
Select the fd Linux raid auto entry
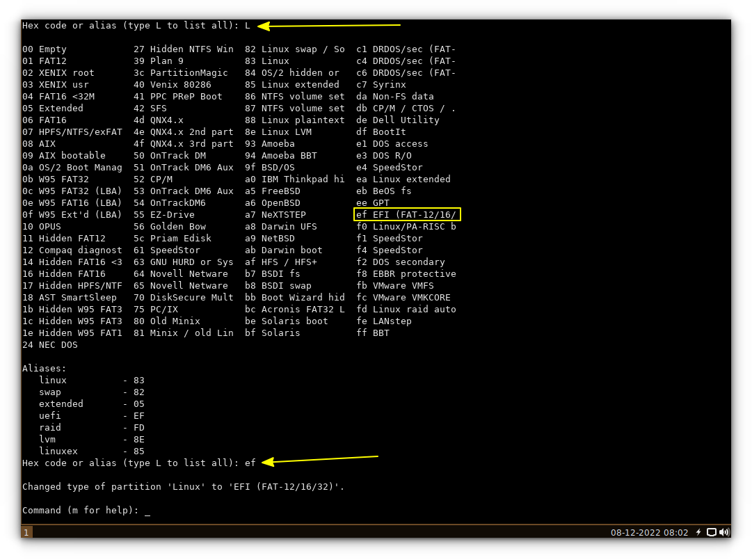pyautogui.click(x=407, y=309)
